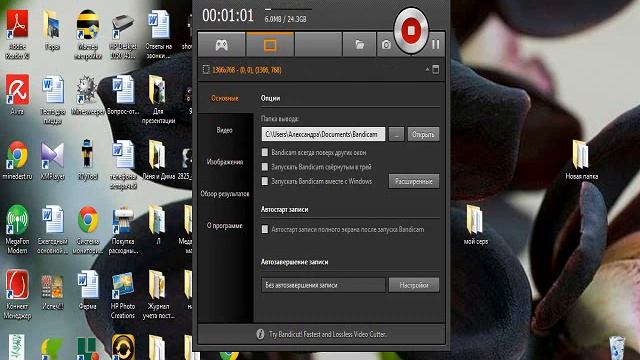Open the Ферма Word document

pyautogui.click(x=88, y=291)
